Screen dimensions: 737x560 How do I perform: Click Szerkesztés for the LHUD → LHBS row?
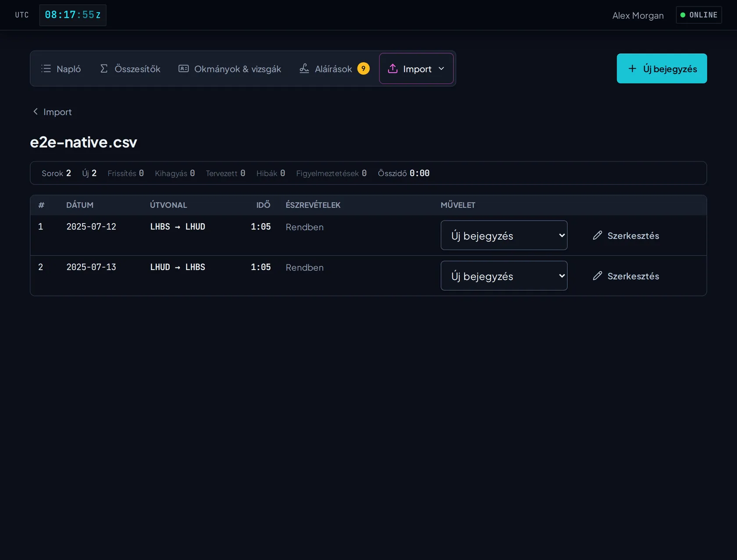[x=626, y=276]
